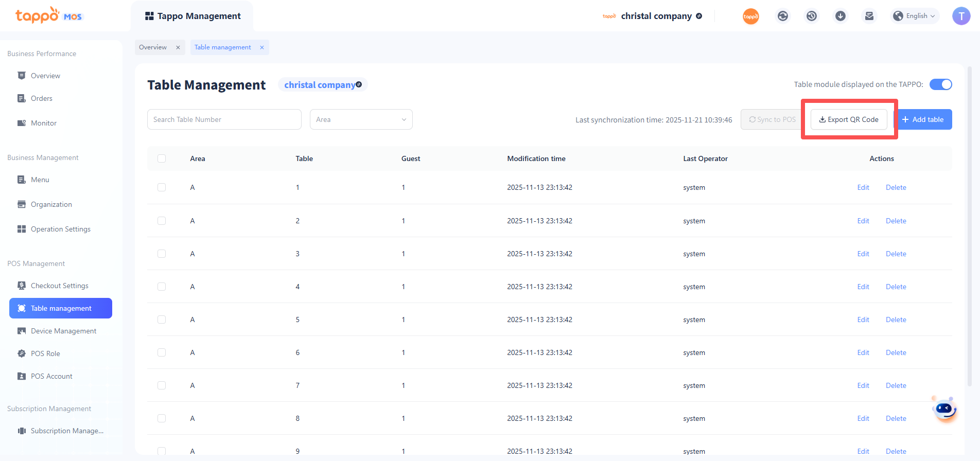The height and width of the screenshot is (461, 980).
Task: Open the download center icon
Action: pyautogui.click(x=840, y=16)
